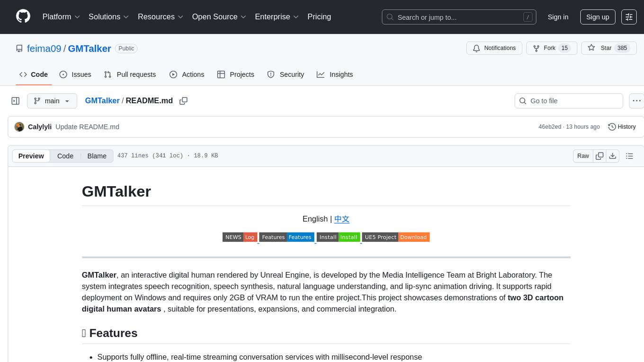Open the feima09 owner profile link
Image resolution: width=644 pixels, height=362 pixels.
click(44, 48)
